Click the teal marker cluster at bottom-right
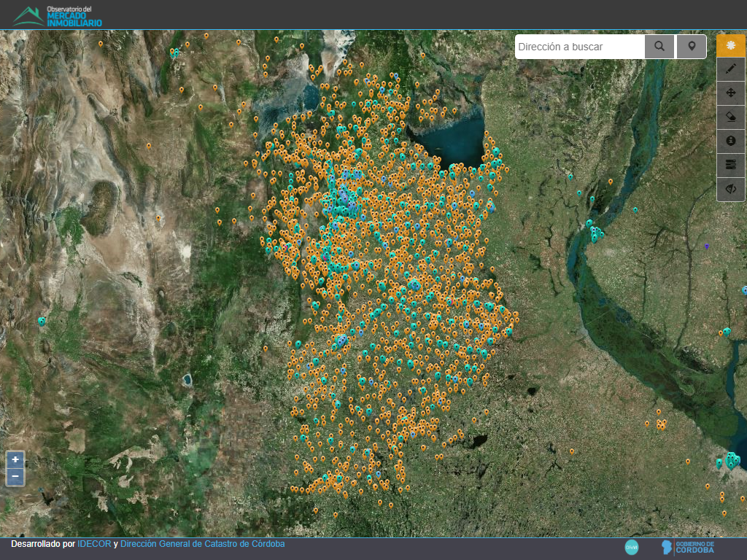This screenshot has width=747, height=560. click(731, 460)
